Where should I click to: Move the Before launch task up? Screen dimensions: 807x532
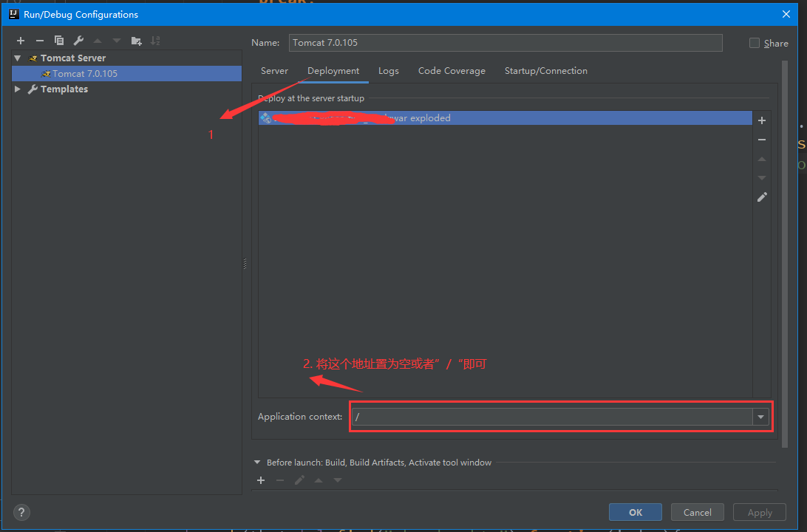[x=319, y=480]
